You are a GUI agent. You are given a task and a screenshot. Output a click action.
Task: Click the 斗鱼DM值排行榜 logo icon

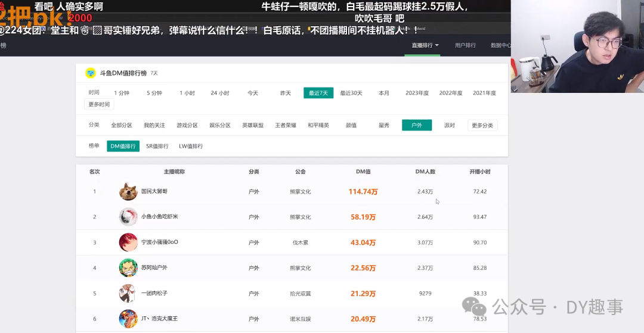(91, 73)
